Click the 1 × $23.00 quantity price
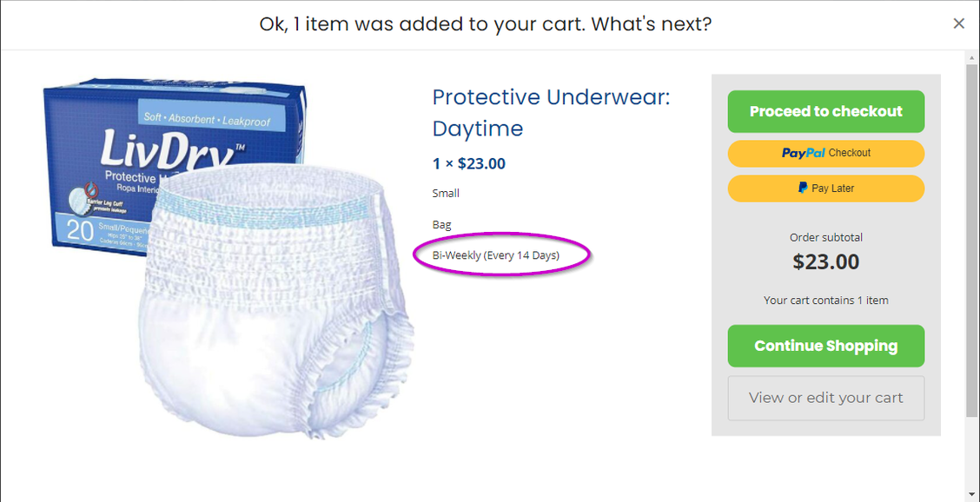Image resolution: width=980 pixels, height=502 pixels. coord(469,163)
